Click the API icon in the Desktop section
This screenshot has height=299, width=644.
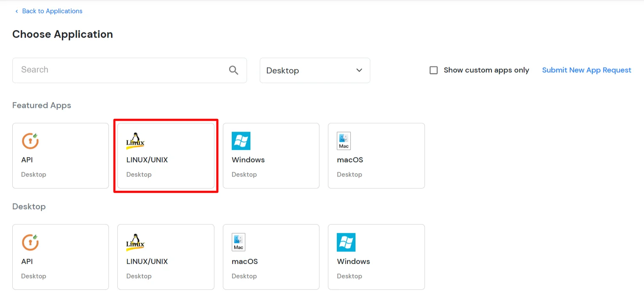[30, 242]
